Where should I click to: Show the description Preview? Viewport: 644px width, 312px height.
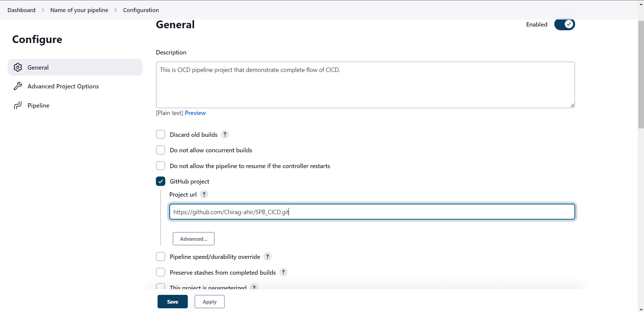coord(195,113)
